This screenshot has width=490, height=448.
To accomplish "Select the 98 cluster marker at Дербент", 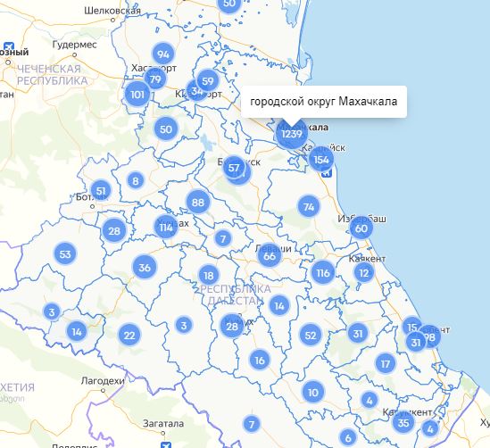I will [x=429, y=336].
